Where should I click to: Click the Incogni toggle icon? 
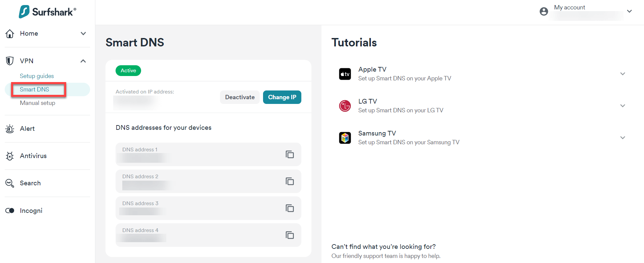(x=10, y=211)
